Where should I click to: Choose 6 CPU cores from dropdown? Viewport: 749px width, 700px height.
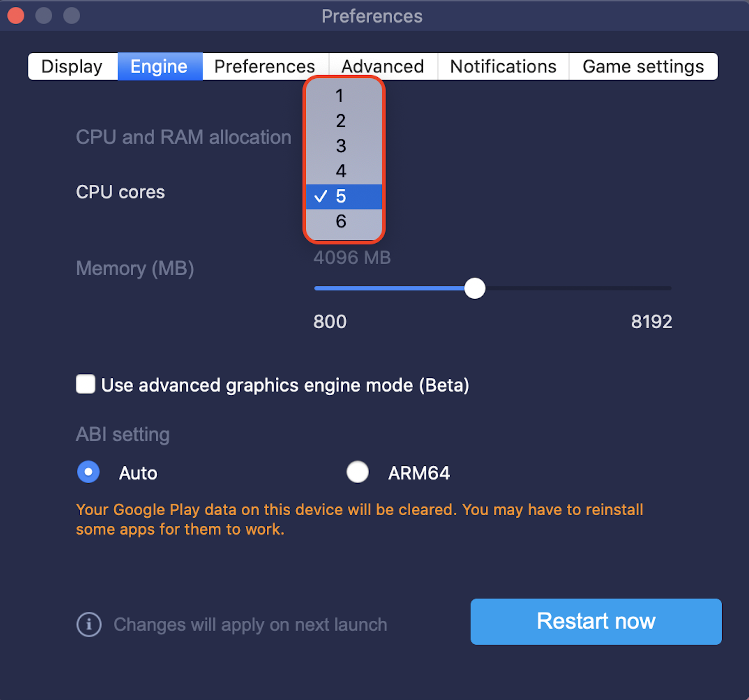(x=344, y=221)
